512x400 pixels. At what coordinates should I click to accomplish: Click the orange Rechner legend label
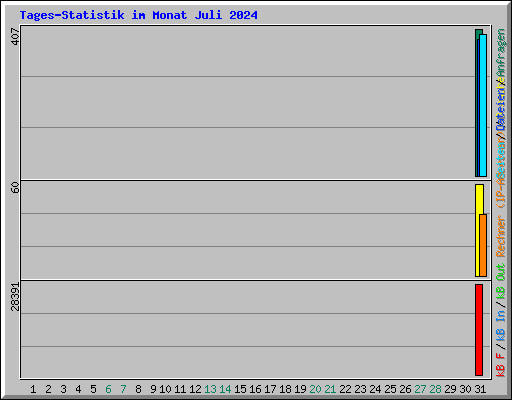click(500, 236)
